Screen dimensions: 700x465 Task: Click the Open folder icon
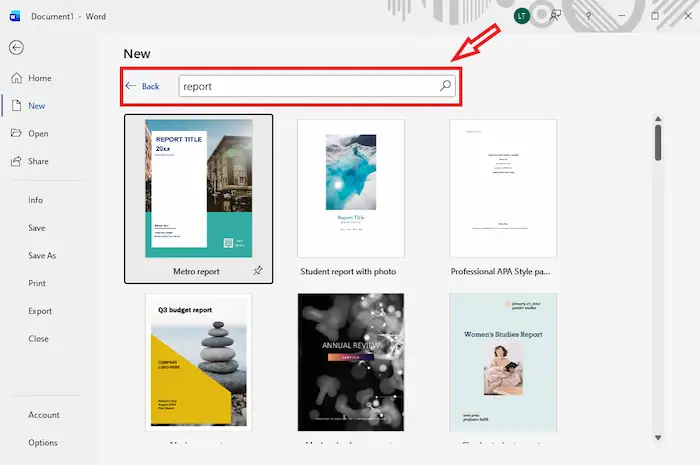coord(16,133)
